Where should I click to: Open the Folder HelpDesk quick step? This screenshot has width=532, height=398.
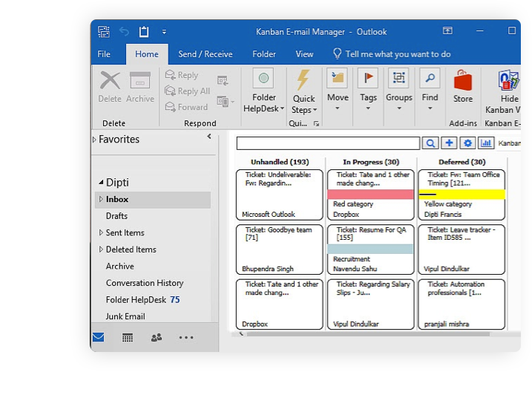click(263, 91)
